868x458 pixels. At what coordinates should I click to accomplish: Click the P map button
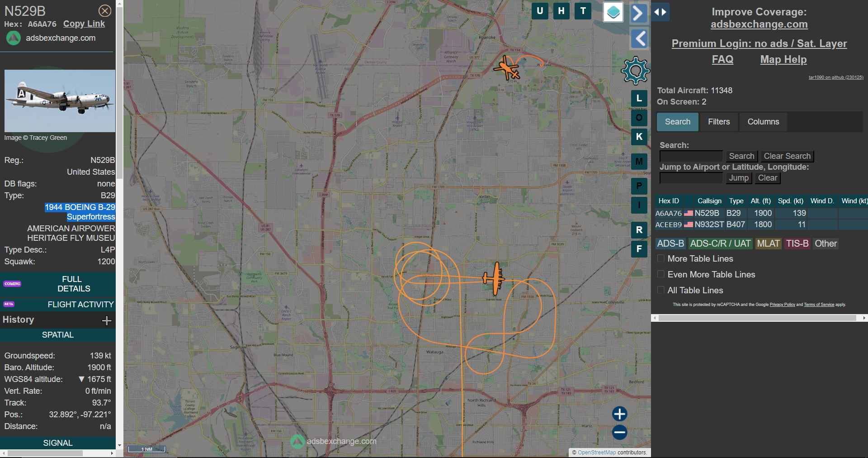point(639,186)
